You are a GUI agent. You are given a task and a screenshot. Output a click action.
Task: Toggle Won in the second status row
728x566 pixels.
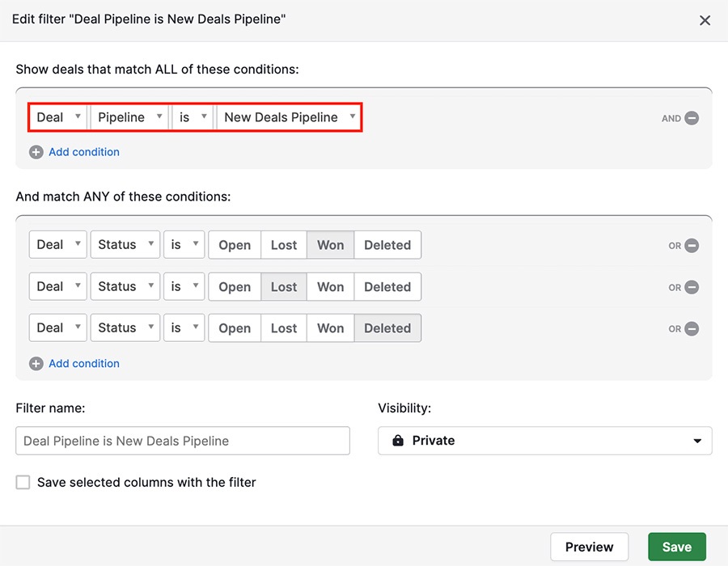click(330, 286)
